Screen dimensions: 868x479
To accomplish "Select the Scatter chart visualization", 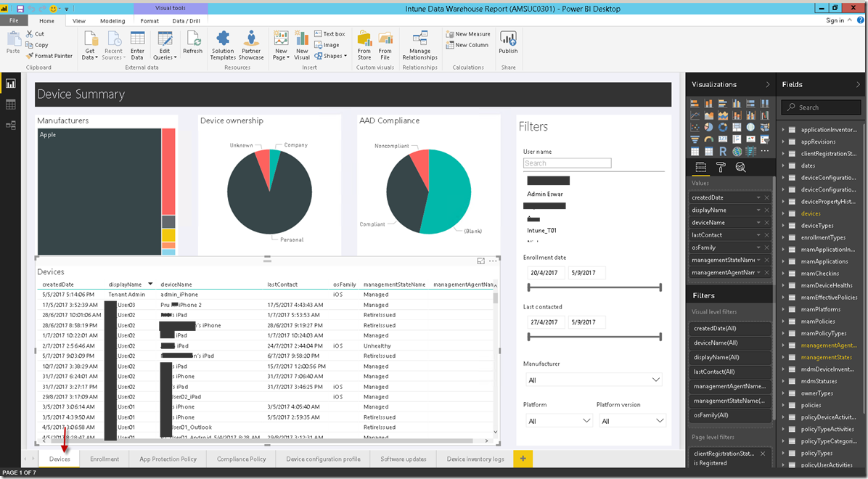I will pos(695,127).
